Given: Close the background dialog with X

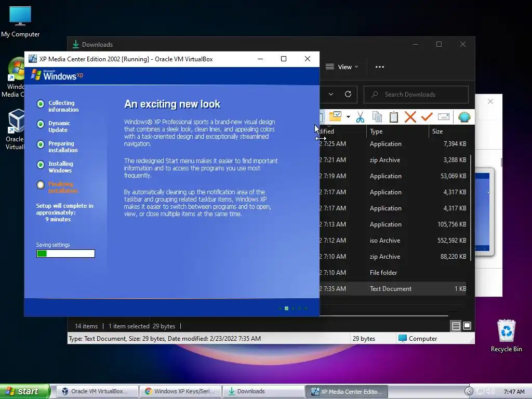Looking at the screenshot, I should pyautogui.click(x=490, y=101).
